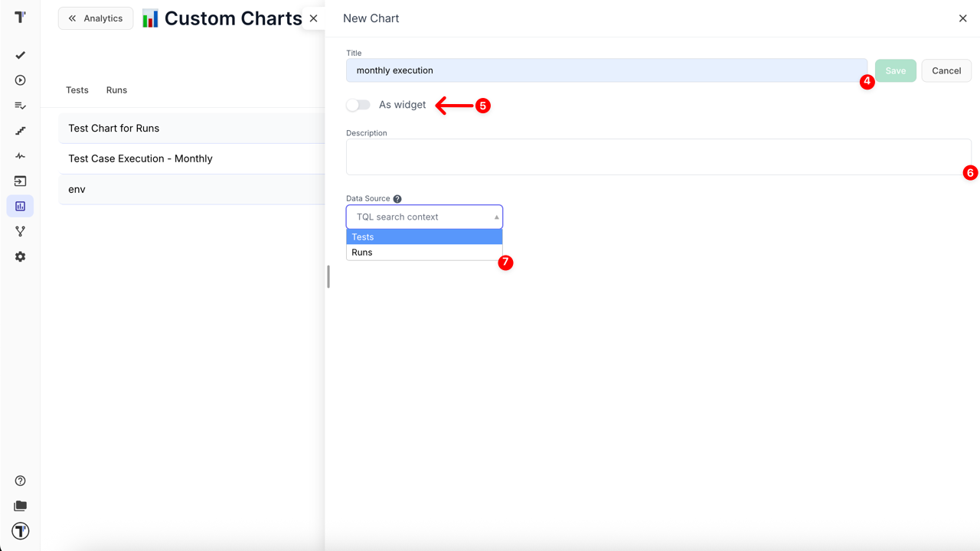Click the staircase Steps icon in sidebar
This screenshot has height=551, width=980.
tap(21, 131)
